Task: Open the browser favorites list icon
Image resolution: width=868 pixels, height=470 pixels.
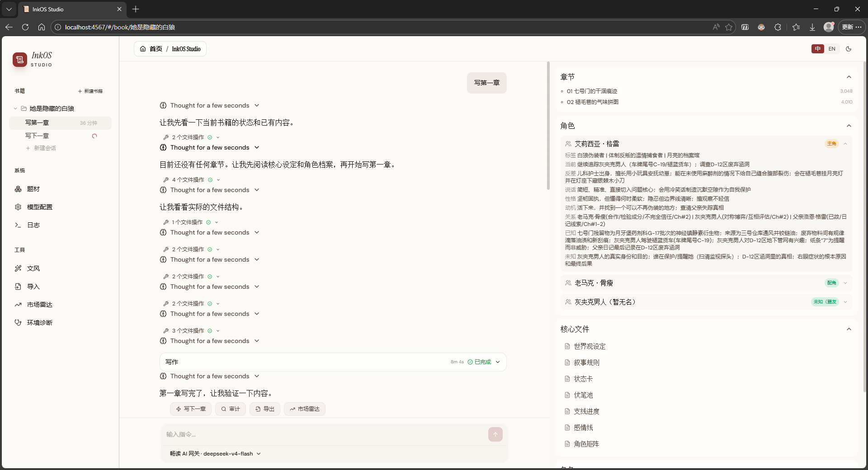Action: click(x=796, y=27)
